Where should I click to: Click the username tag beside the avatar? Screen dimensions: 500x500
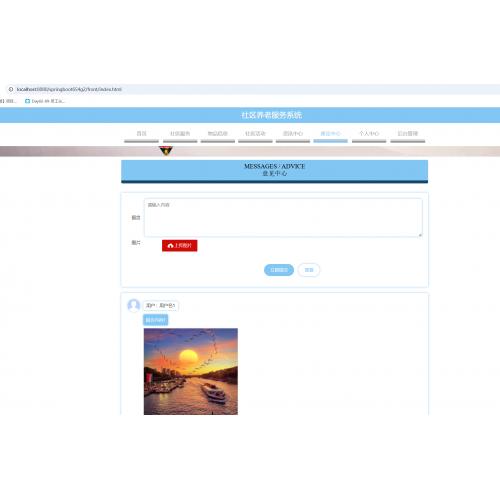(161, 306)
